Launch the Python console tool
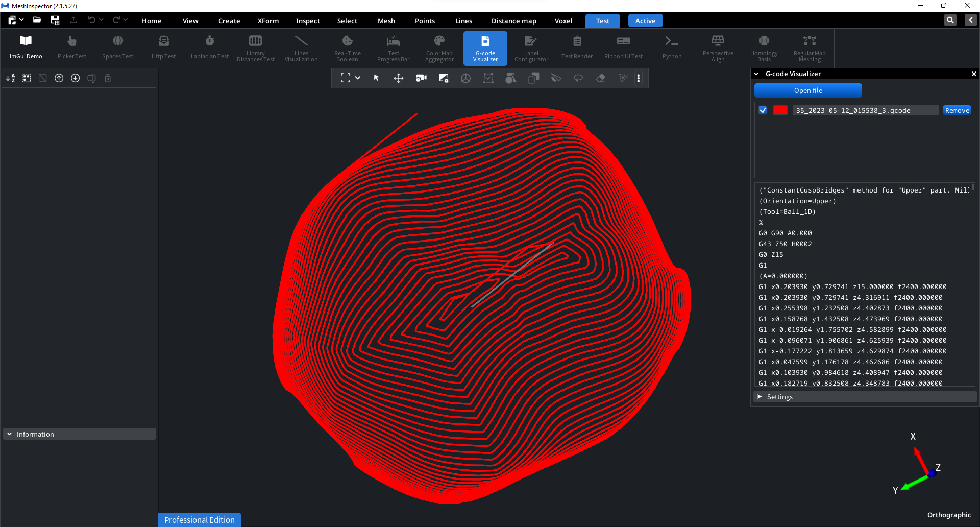 pos(672,48)
